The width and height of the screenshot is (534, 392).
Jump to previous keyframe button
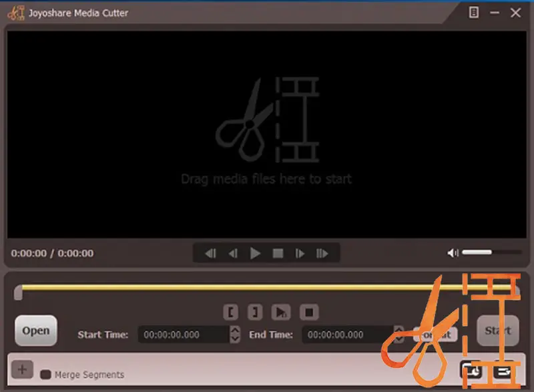point(210,253)
